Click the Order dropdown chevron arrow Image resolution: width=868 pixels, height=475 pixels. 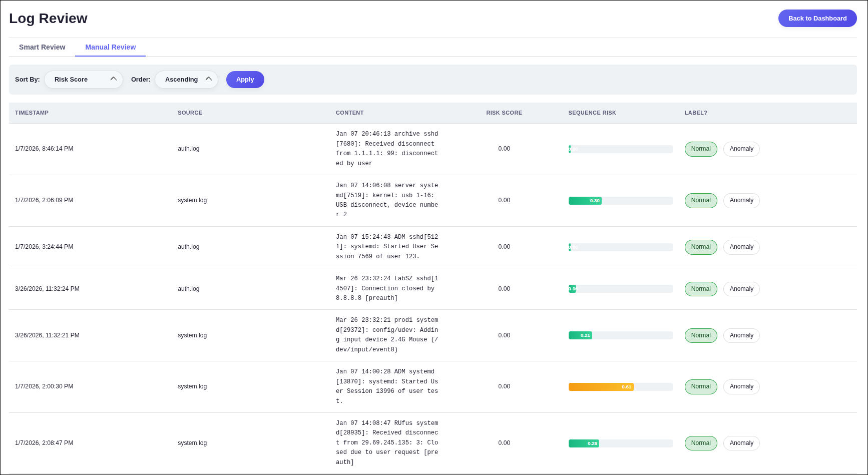tap(209, 79)
